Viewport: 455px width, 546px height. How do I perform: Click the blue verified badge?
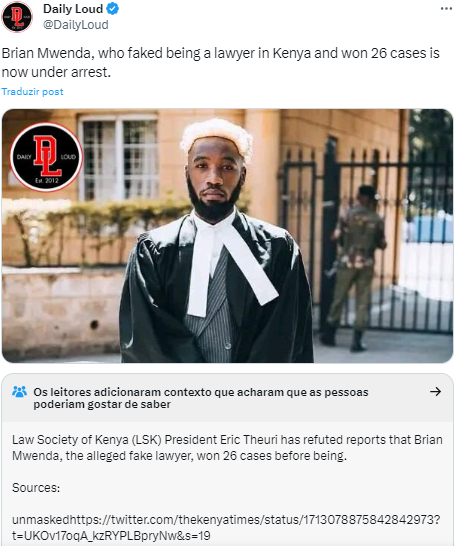click(112, 9)
